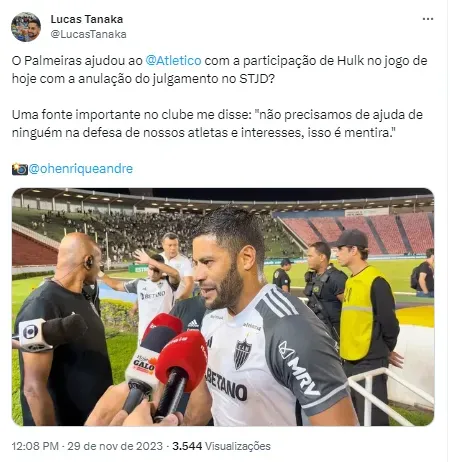Click the Adidas logo on the jersey
The height and width of the screenshot is (462, 450).
193,323
